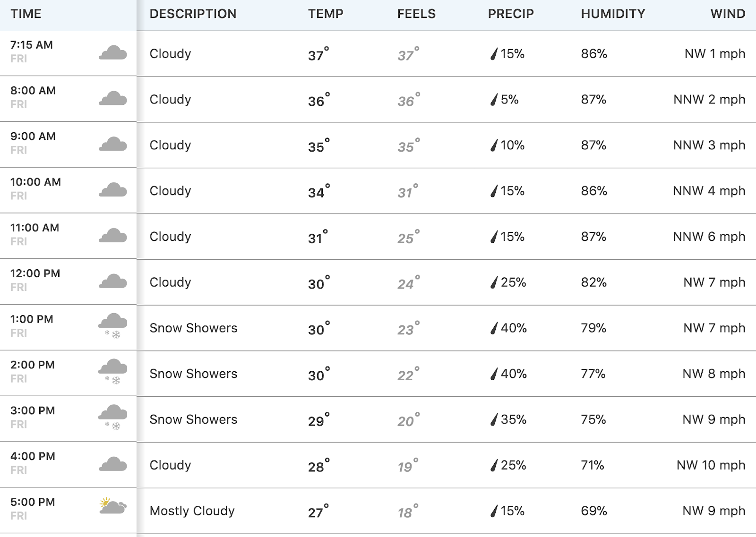Click the DESCRIPTION column header
Viewport: 756px width, 537px height.
tap(193, 14)
